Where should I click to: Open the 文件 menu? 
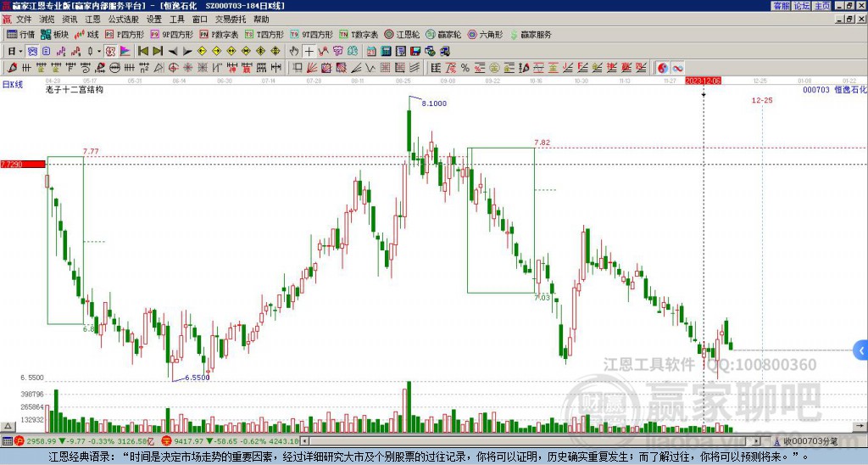point(24,20)
